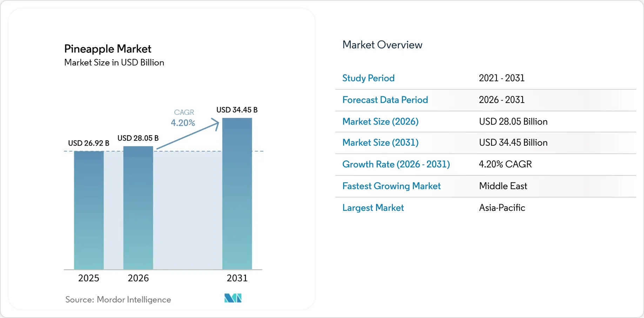Image resolution: width=644 pixels, height=318 pixels.
Task: Click the USD 28.05 B bar label
Action: pyautogui.click(x=138, y=138)
